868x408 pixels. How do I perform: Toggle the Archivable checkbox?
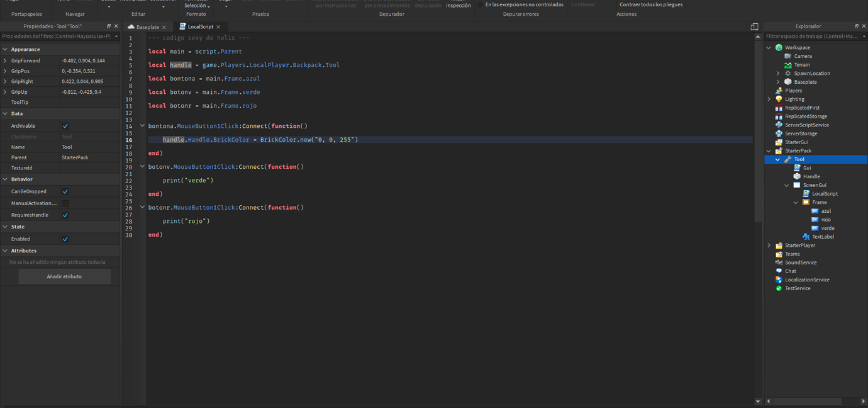pyautogui.click(x=65, y=126)
